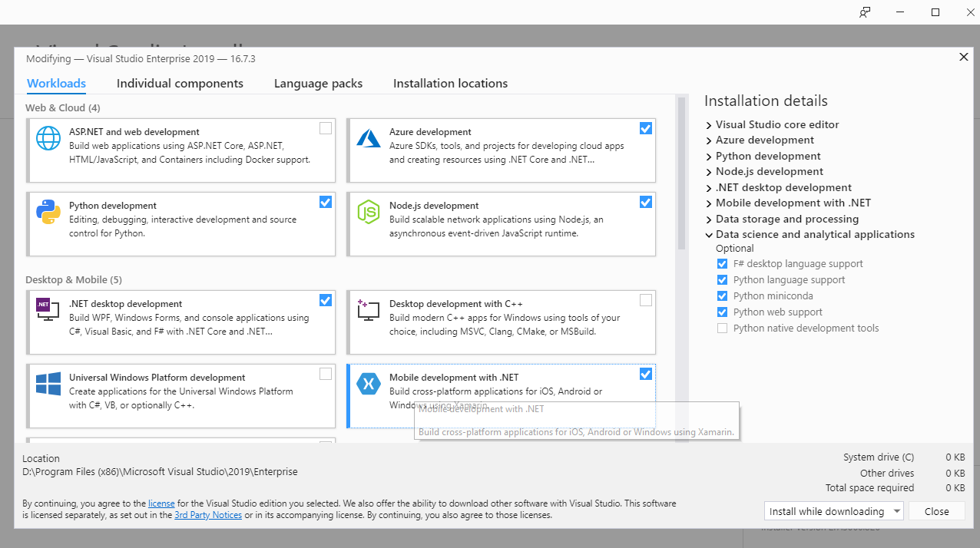Uncheck .NET desktop development workload
The image size is (980, 548).
(326, 300)
